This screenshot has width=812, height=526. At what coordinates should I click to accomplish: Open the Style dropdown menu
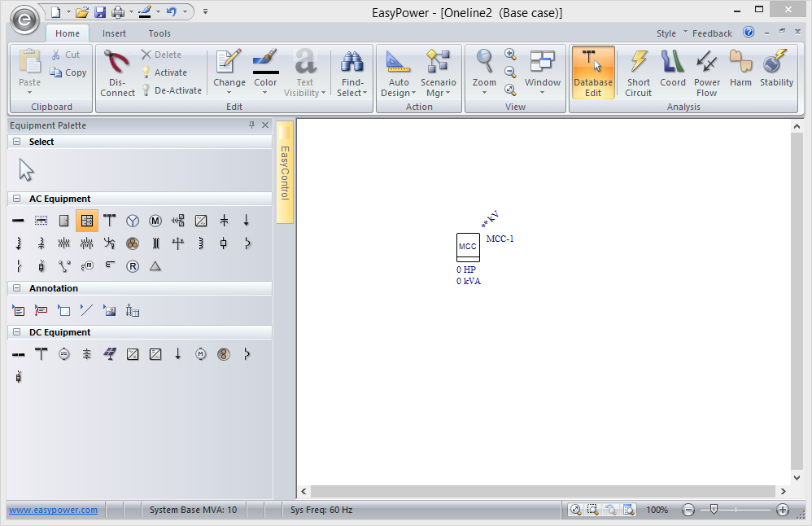tap(672, 33)
